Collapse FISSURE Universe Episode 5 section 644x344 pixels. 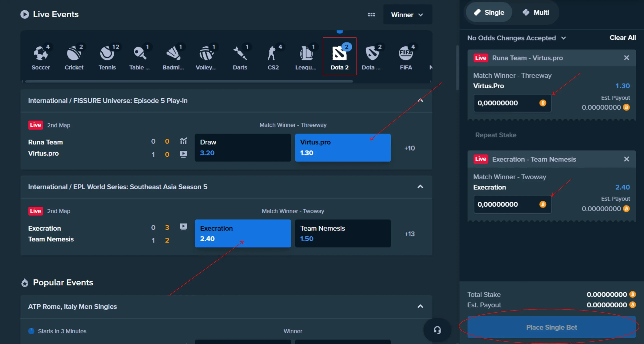[x=420, y=101]
